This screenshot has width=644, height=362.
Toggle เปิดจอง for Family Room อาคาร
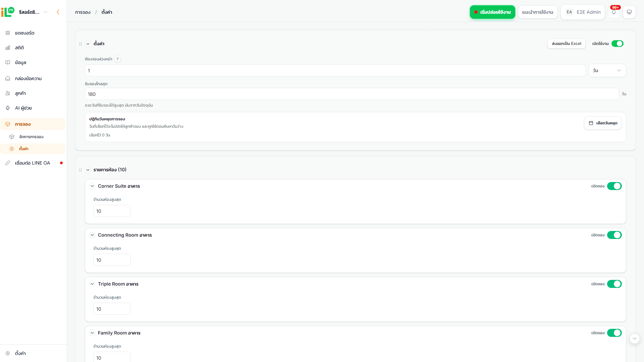click(614, 333)
